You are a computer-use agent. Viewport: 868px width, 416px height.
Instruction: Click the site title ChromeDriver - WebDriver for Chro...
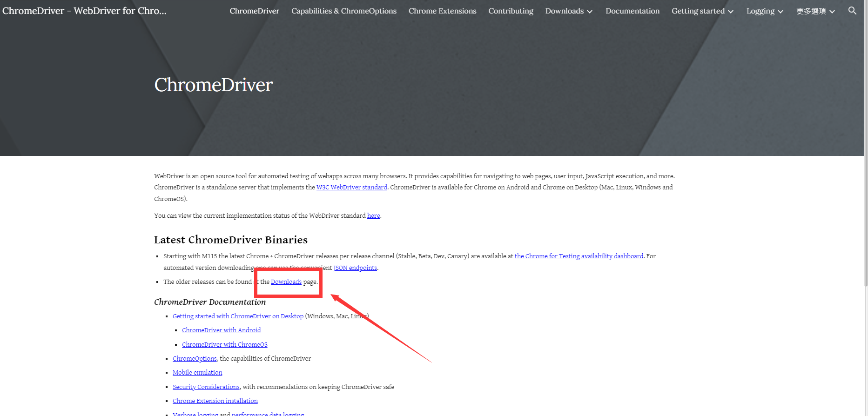coord(84,10)
